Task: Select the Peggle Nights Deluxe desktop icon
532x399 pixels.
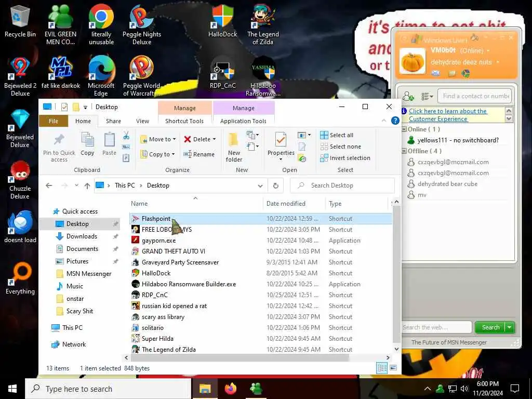Action: click(142, 24)
